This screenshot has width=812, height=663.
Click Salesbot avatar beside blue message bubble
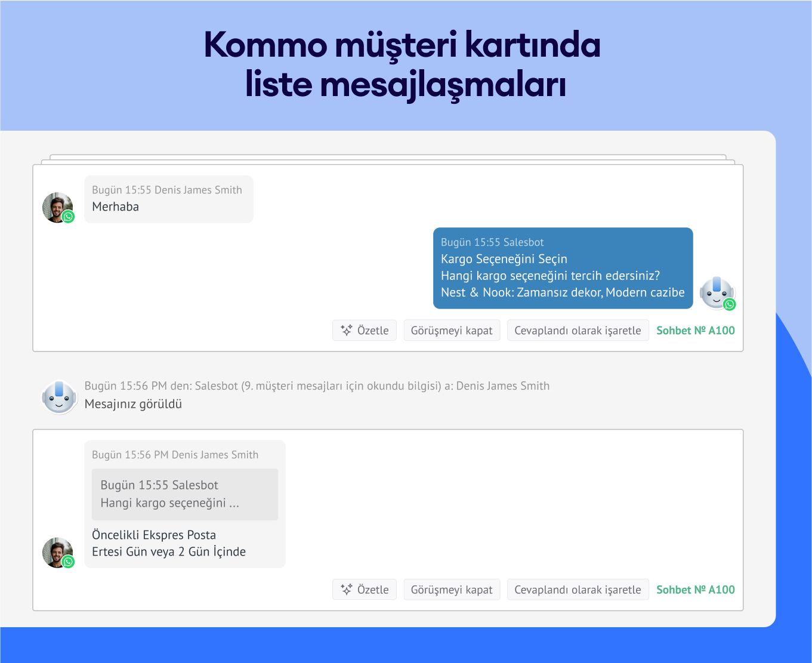point(717,293)
